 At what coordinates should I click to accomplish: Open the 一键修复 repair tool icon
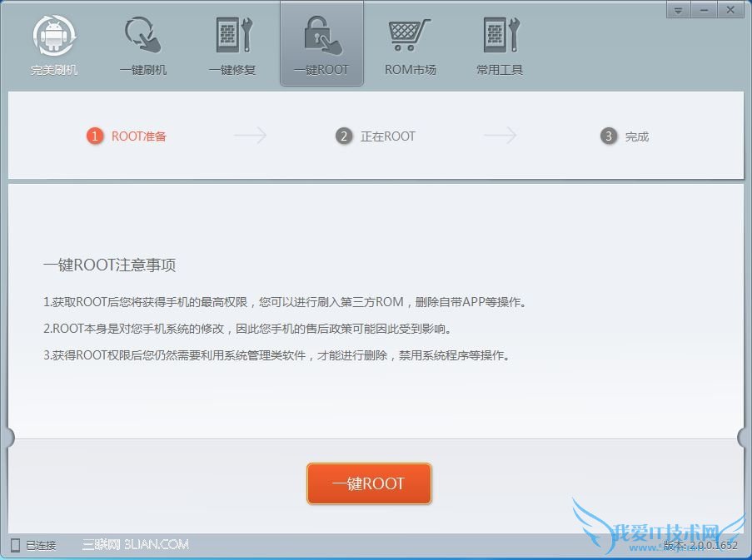click(233, 34)
